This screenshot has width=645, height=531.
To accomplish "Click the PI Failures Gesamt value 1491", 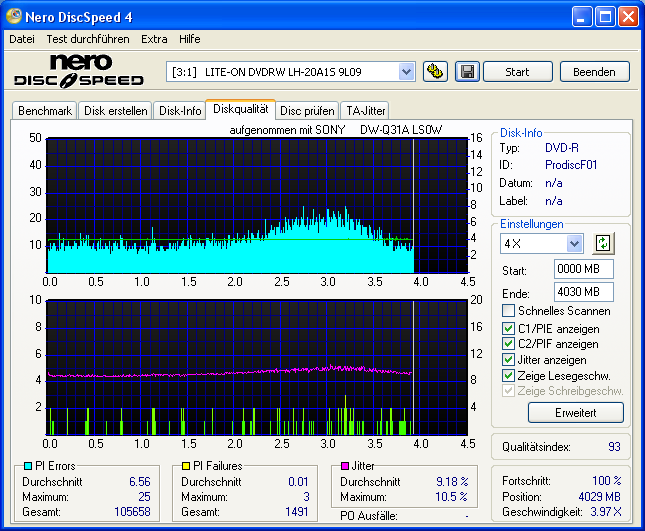I will pos(297,512).
